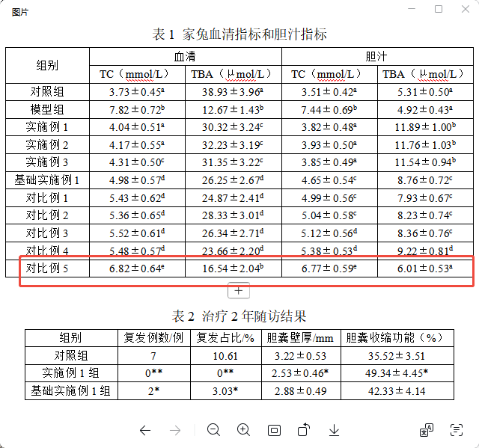Click the 实施例 3 row label
This screenshot has height=448, width=479.
click(x=47, y=162)
